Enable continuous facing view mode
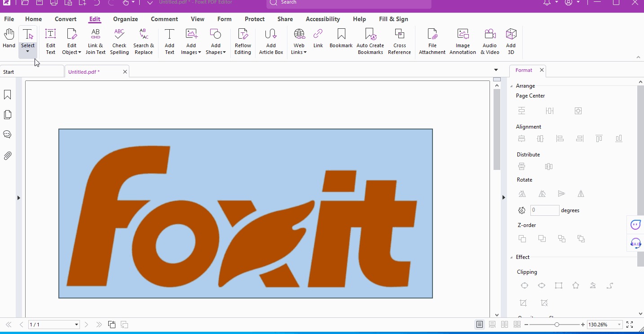Screen dimensions: 644x334 coord(517,325)
